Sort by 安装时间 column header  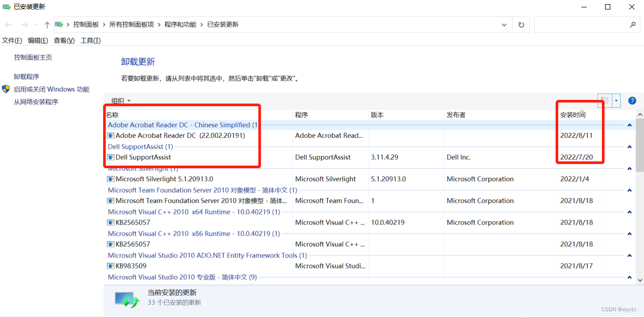581,115
